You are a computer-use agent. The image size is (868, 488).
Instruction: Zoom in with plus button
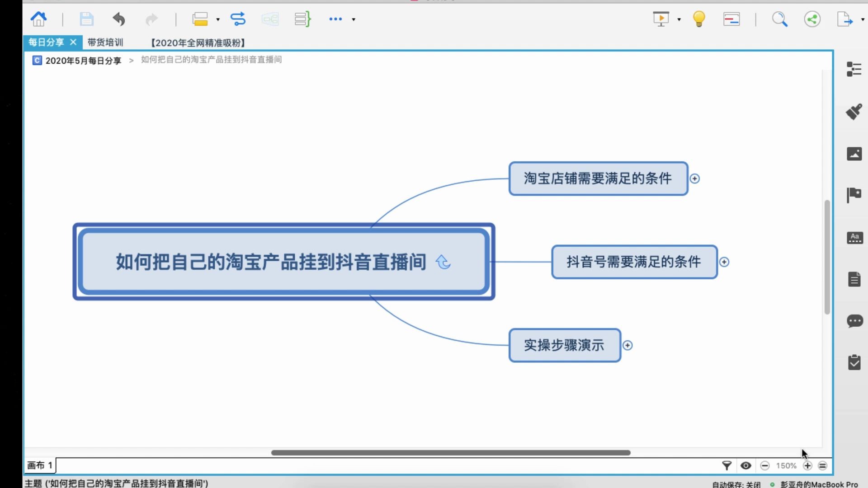pyautogui.click(x=807, y=465)
